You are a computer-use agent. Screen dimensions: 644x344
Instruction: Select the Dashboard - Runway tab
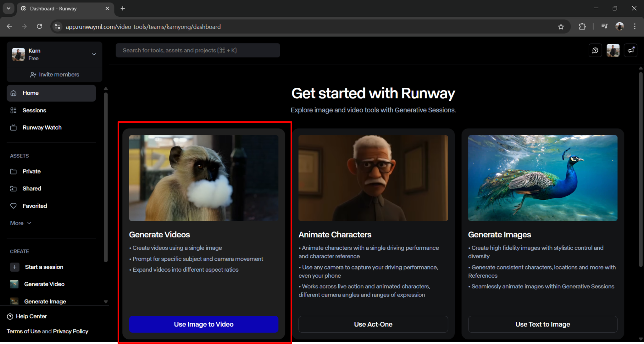coord(65,8)
